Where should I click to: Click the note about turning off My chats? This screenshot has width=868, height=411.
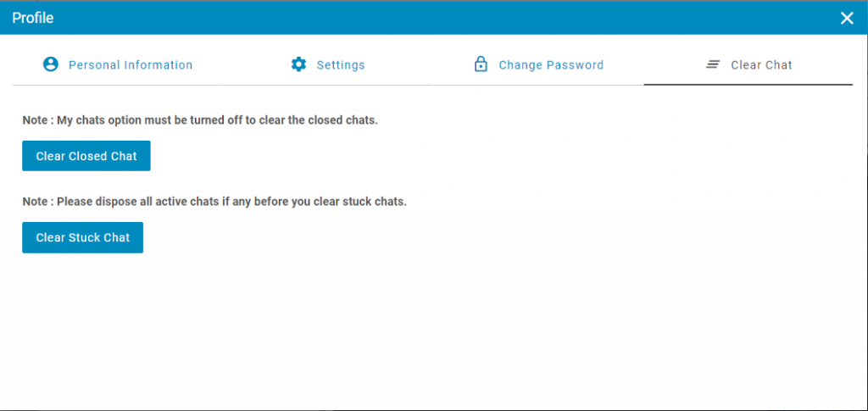coord(216,120)
